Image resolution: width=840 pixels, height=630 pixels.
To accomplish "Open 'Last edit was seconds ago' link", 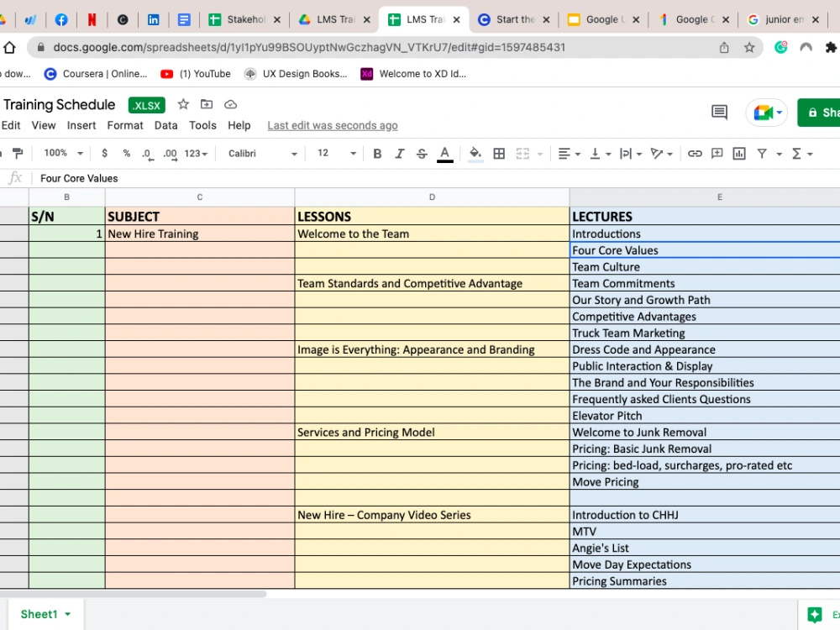I will (333, 125).
